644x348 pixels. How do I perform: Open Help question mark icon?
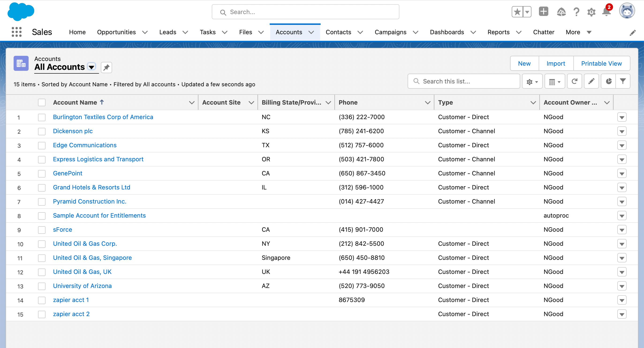(x=576, y=12)
